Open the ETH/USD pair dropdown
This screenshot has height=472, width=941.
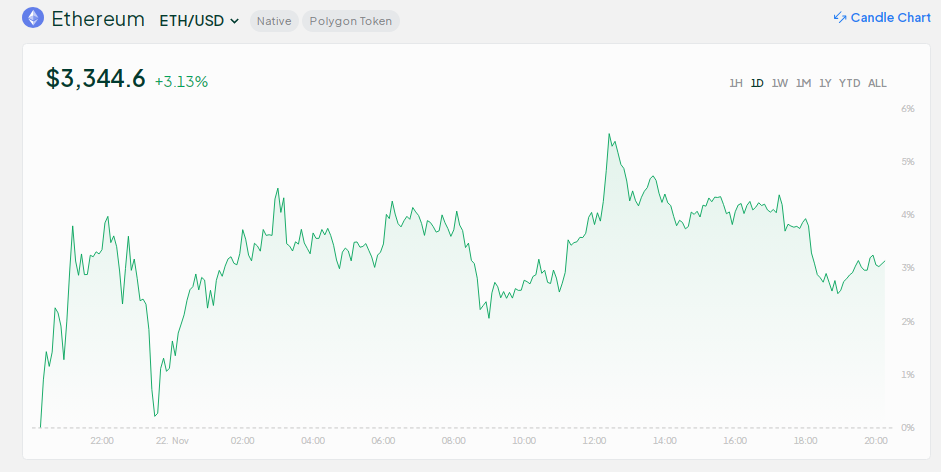199,20
